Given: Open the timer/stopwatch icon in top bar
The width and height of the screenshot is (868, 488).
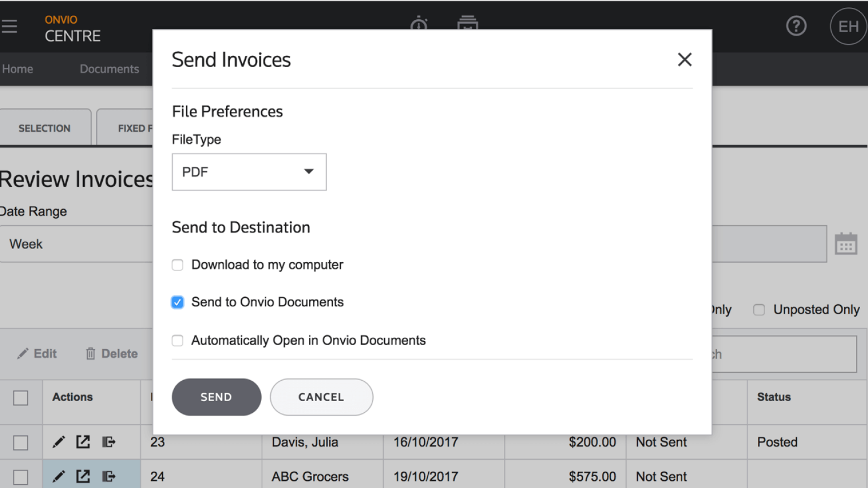Looking at the screenshot, I should (x=419, y=24).
